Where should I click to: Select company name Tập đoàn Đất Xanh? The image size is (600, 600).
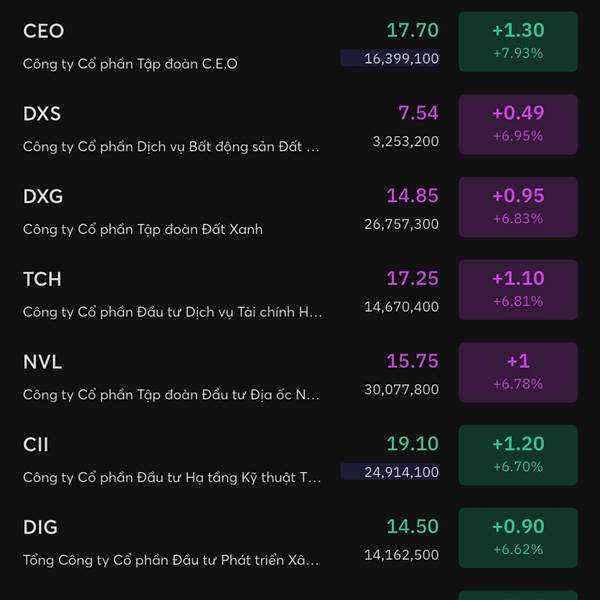(143, 229)
